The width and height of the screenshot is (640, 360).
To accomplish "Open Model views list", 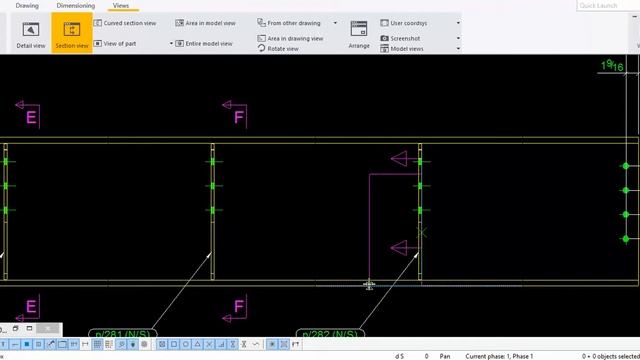I will tap(402, 49).
